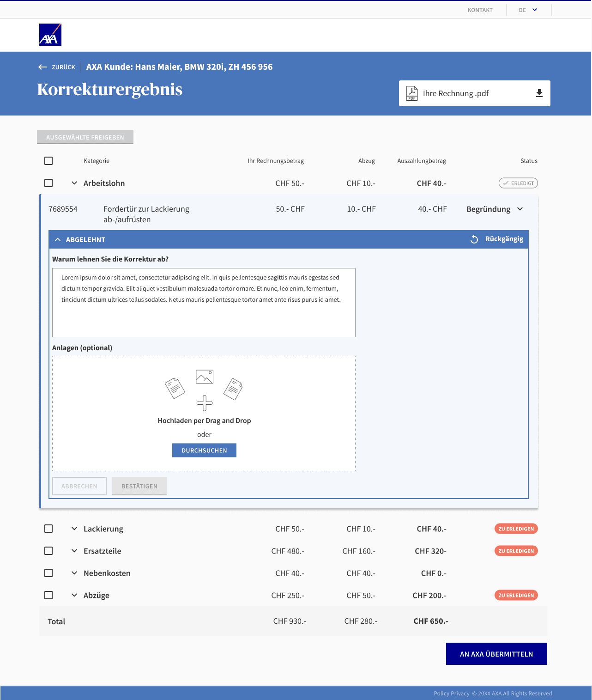
Task: Click item number 7689554
Action: (63, 209)
